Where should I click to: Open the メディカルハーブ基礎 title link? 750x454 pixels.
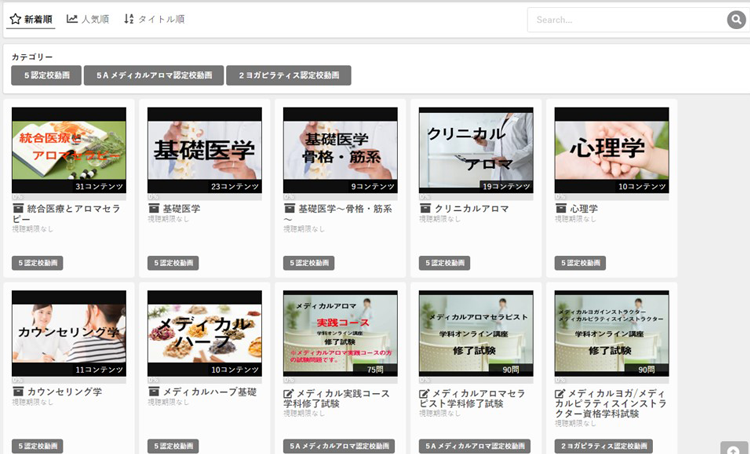pos(210,392)
